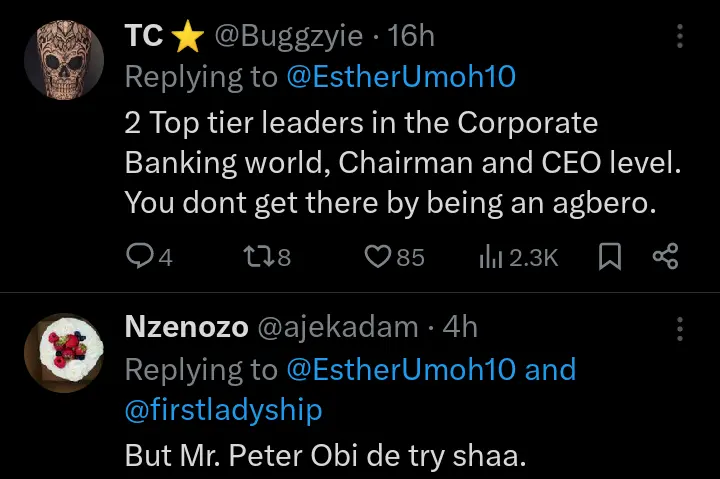Like TC's tweet with heart icon
The height and width of the screenshot is (479, 720).
(x=377, y=257)
